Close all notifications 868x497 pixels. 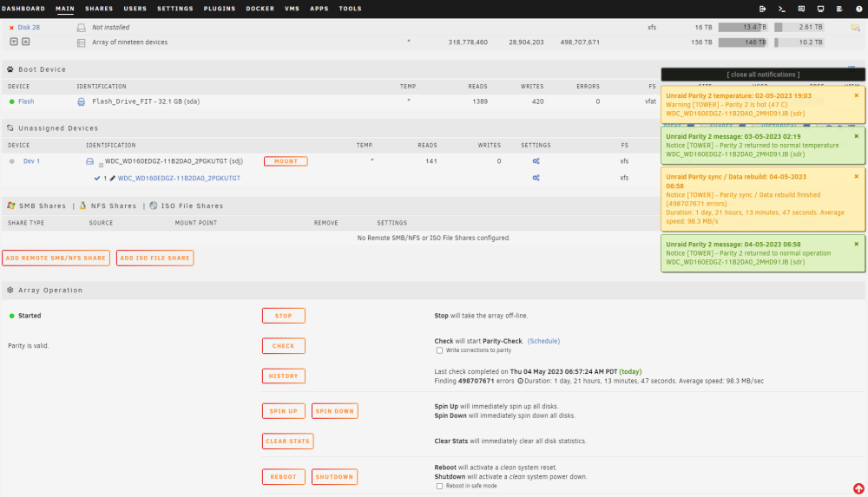(x=763, y=75)
